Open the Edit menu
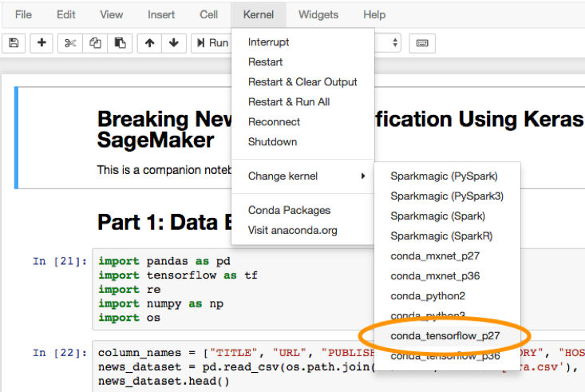 pyautogui.click(x=66, y=14)
